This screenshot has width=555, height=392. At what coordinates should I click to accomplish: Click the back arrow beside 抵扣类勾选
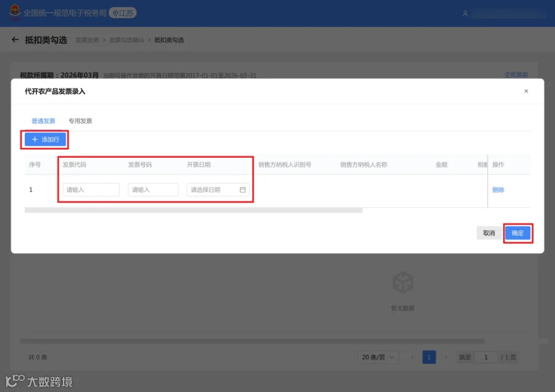(x=15, y=39)
